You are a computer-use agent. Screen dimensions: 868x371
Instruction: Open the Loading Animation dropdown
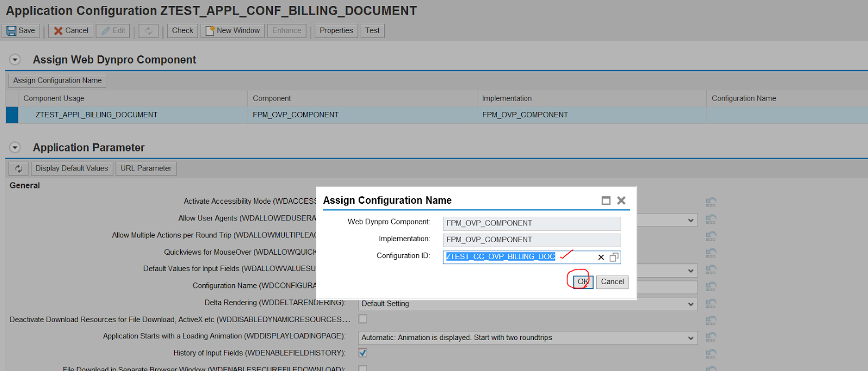click(x=691, y=338)
